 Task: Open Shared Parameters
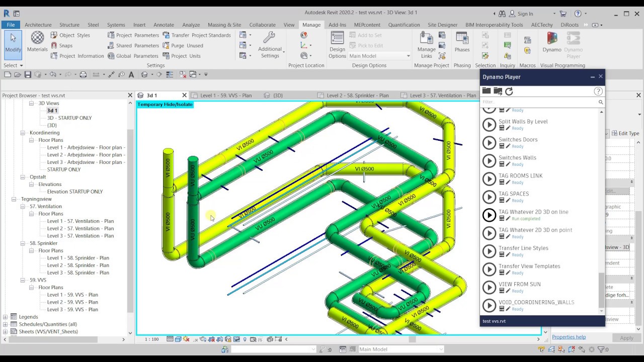click(133, 46)
